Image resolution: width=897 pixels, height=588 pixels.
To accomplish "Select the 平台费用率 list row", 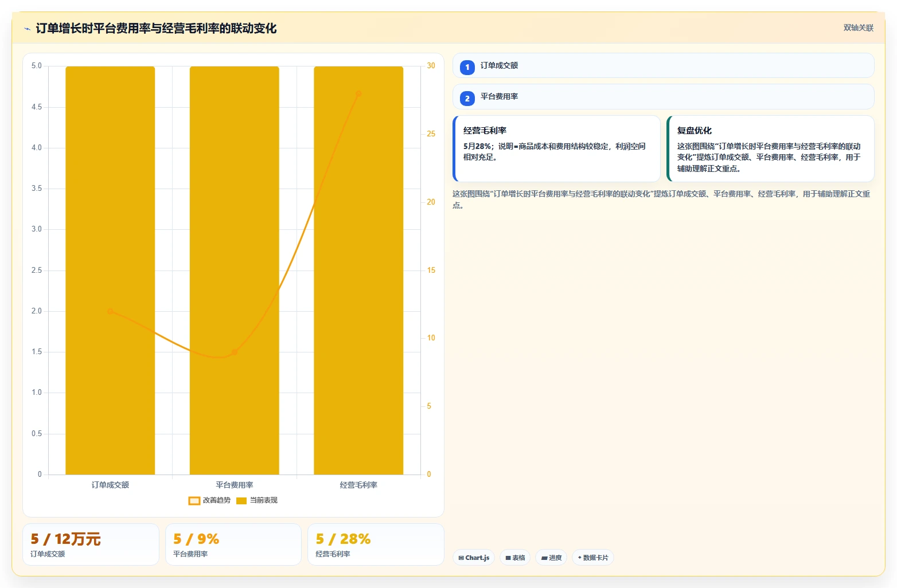I will [663, 96].
